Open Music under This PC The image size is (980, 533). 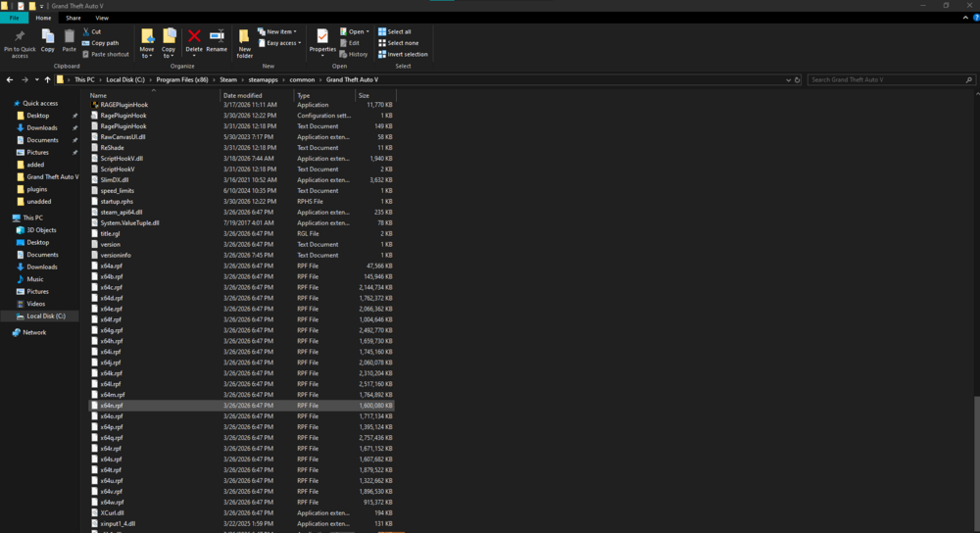pos(35,279)
